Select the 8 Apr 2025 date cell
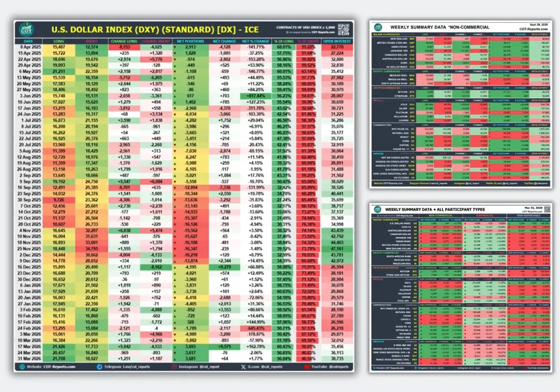 coord(29,47)
